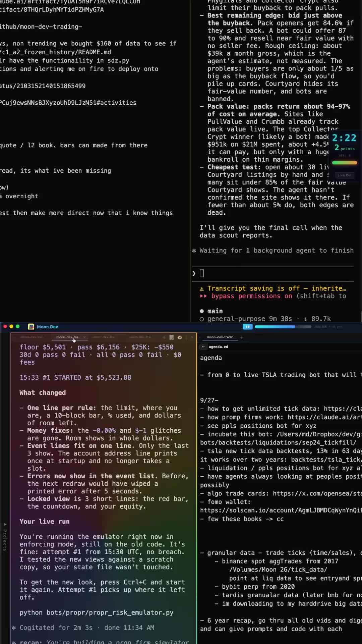Click the 'see ppls positions bot for xyz' line
Viewport: 362px width, 644px height.
258,426
